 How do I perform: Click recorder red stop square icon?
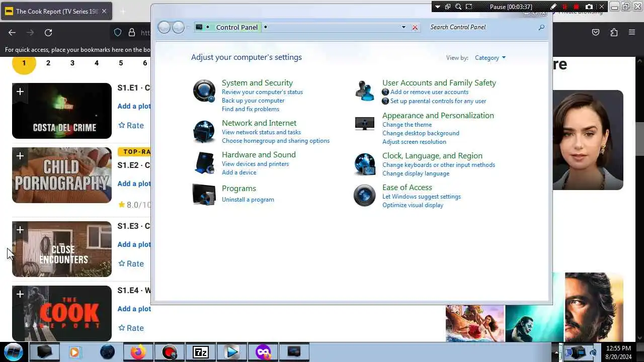[577, 7]
